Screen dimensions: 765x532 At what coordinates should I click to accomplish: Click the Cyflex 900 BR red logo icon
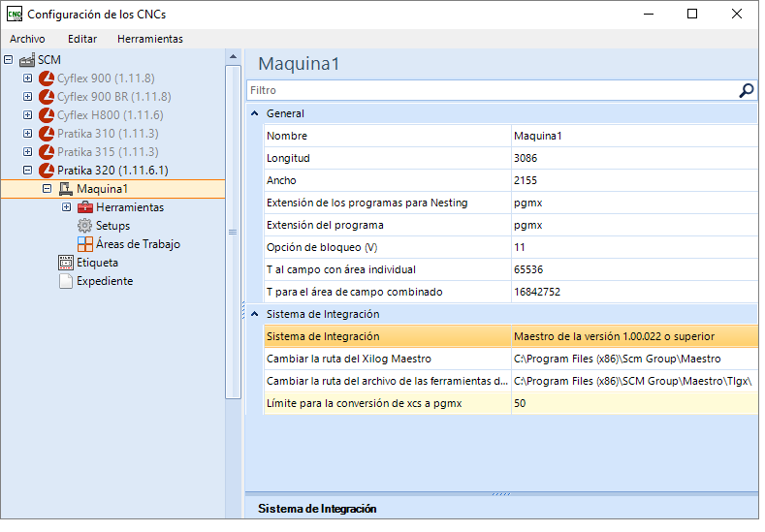[47, 97]
